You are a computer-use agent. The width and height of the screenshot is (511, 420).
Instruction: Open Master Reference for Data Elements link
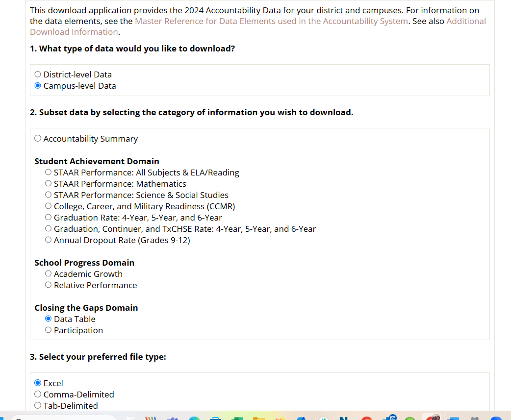pos(271,21)
